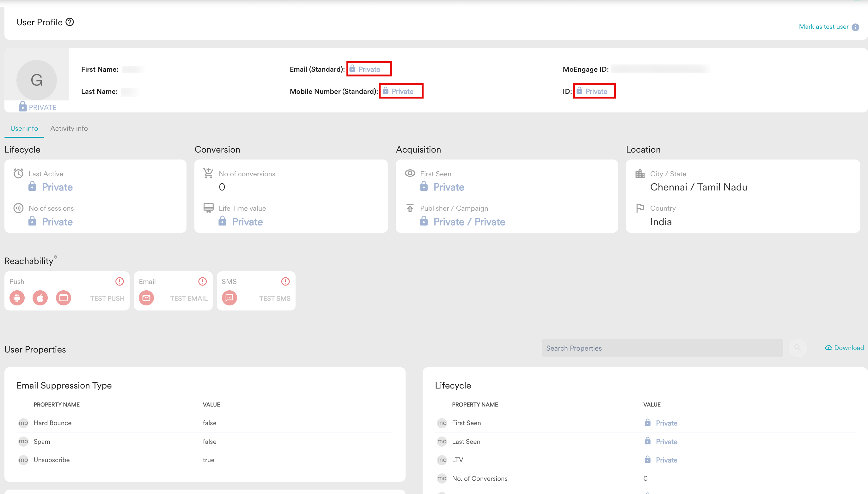Click the User Profile help question-mark icon
Image resolution: width=868 pixels, height=494 pixels.
pos(70,22)
